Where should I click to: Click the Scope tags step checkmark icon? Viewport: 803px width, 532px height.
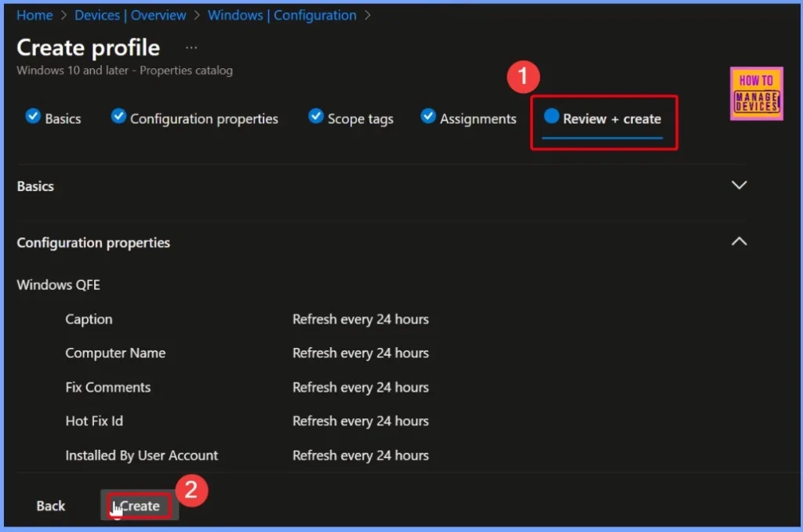coord(315,116)
